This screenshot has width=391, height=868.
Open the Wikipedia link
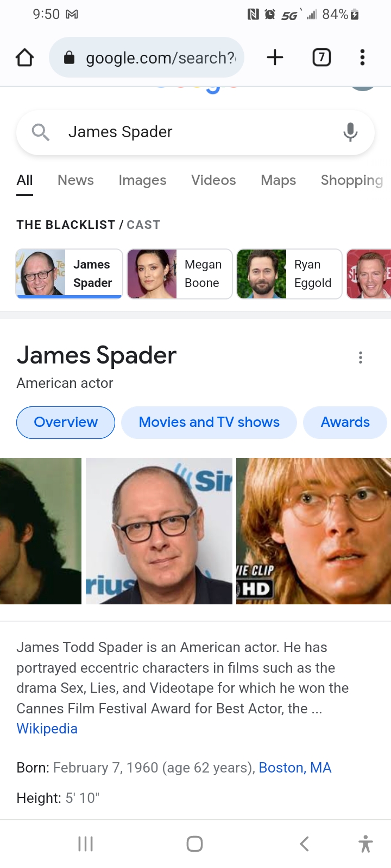pos(47,729)
